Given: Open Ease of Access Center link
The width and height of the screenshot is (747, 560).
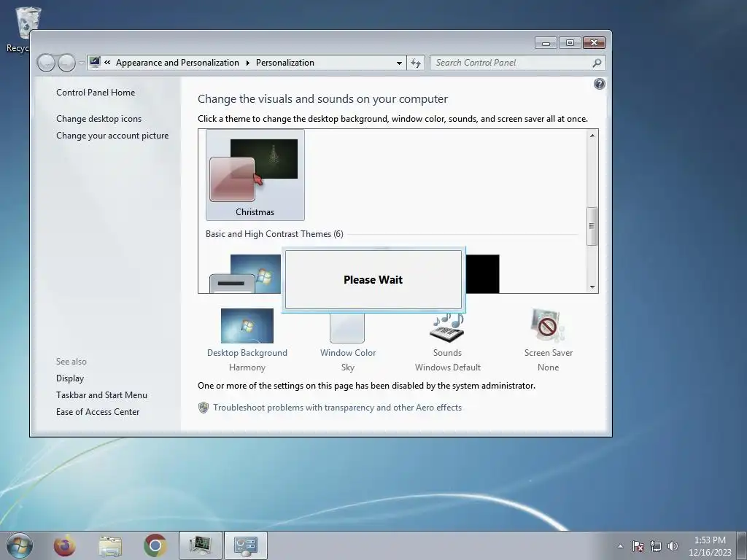Looking at the screenshot, I should [x=98, y=411].
